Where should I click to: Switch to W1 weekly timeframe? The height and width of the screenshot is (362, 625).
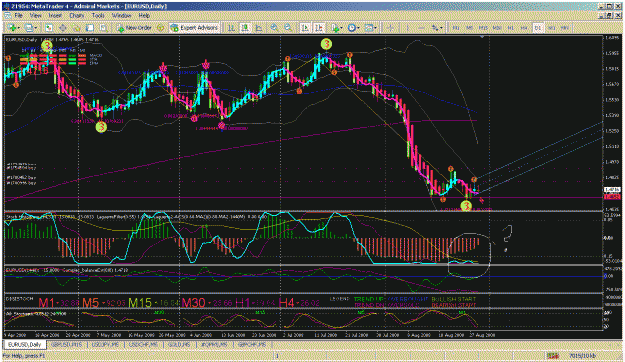[x=552, y=28]
